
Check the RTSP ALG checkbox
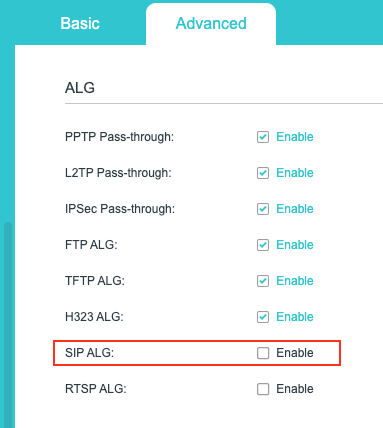[263, 389]
